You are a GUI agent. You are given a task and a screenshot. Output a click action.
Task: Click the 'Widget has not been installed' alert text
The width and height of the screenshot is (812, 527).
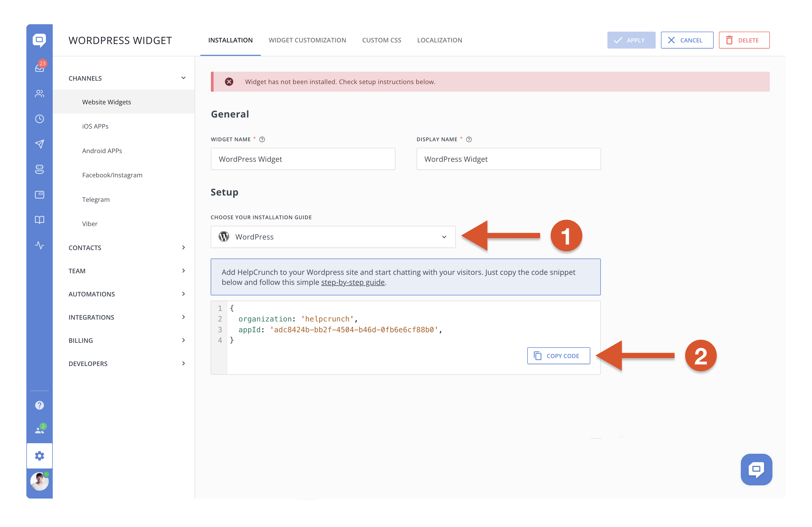coord(340,81)
